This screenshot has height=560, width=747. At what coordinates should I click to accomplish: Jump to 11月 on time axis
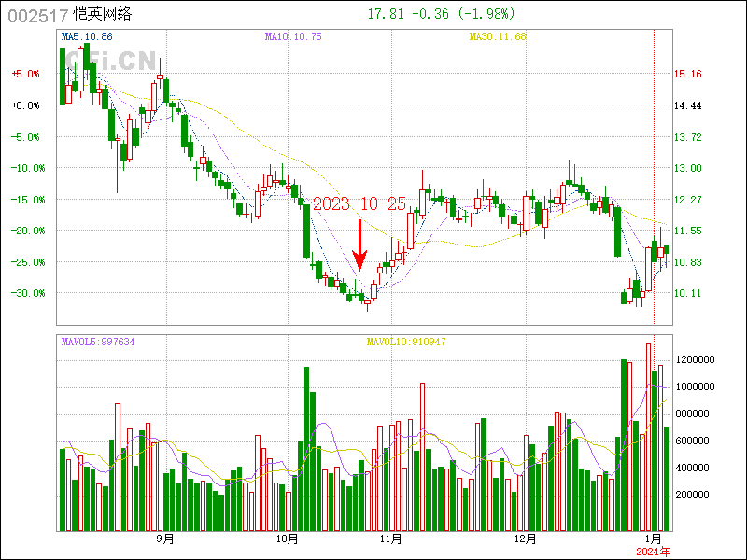391,539
